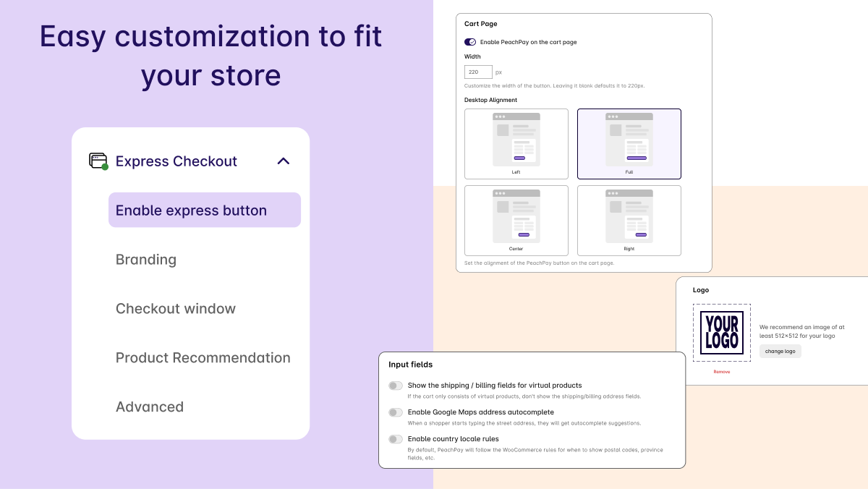Select the Right alignment preview
This screenshot has height=489, width=868.
tap(629, 221)
